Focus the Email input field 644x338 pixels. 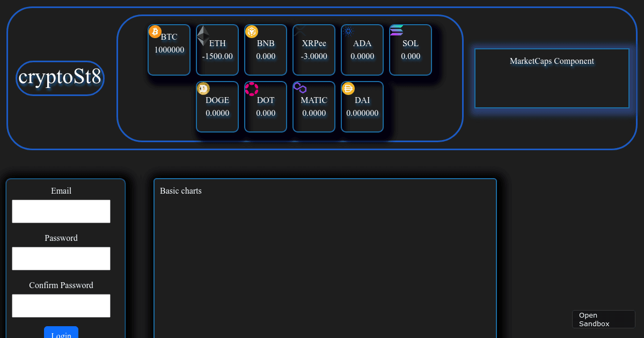click(61, 211)
